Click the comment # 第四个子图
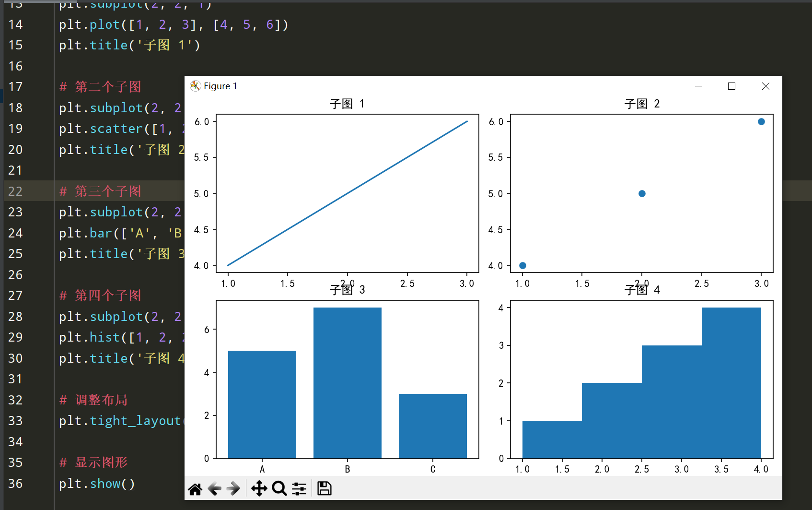 (x=100, y=296)
